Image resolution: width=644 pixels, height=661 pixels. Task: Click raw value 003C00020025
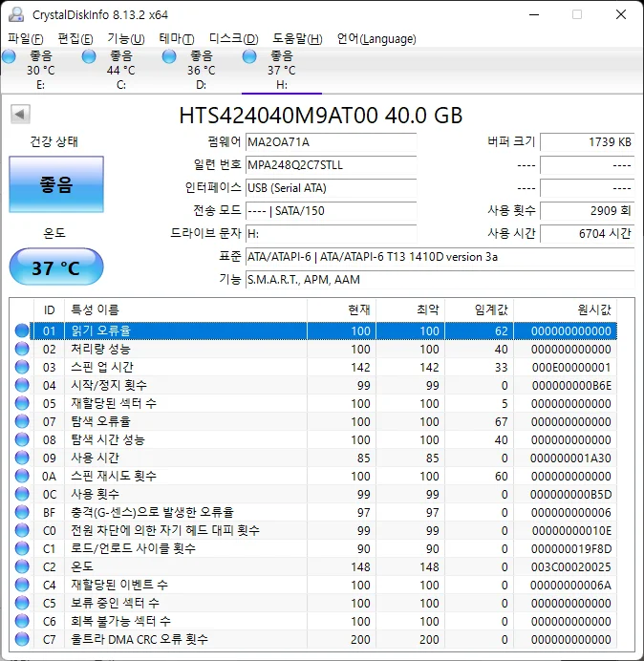571,566
